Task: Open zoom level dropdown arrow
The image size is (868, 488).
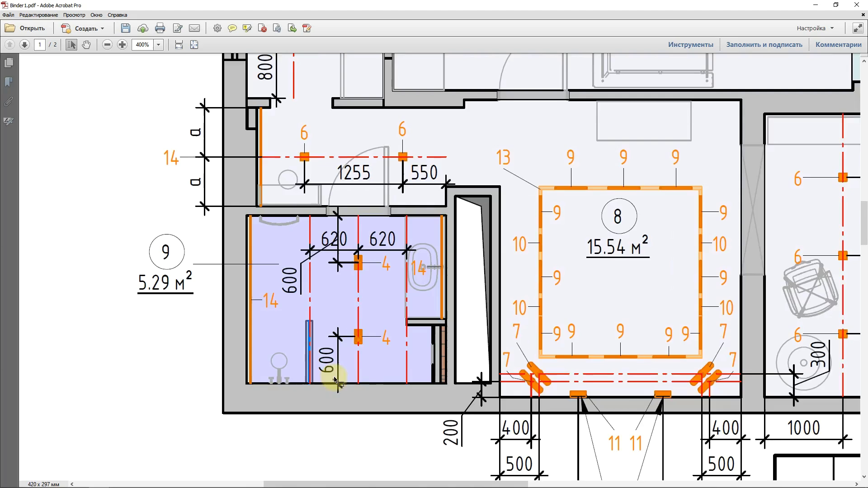Action: point(158,45)
